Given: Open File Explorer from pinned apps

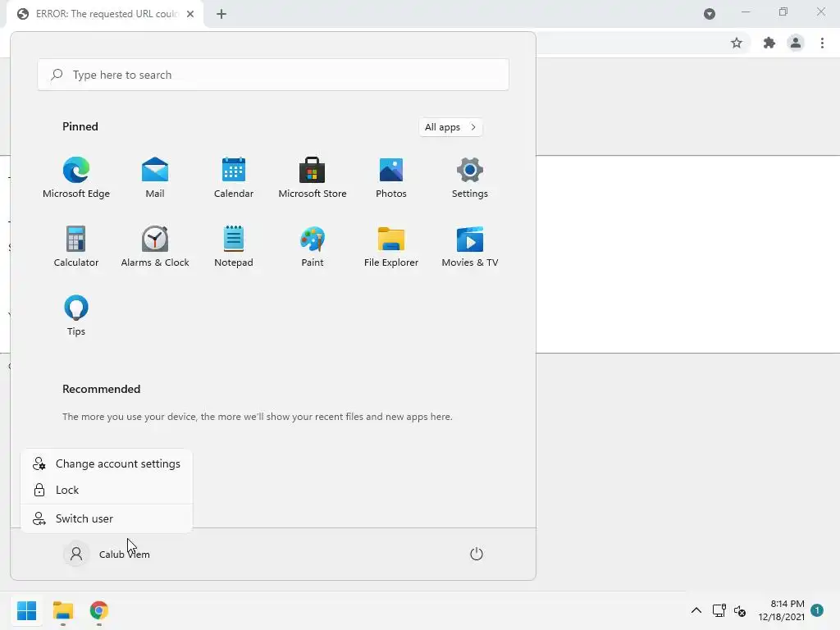Looking at the screenshot, I should coord(391,246).
